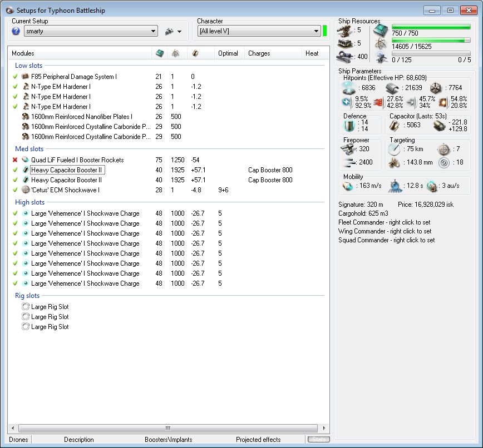The image size is (483, 448).
Task: Click the shield hitpoints icon
Action: [x=348, y=88]
